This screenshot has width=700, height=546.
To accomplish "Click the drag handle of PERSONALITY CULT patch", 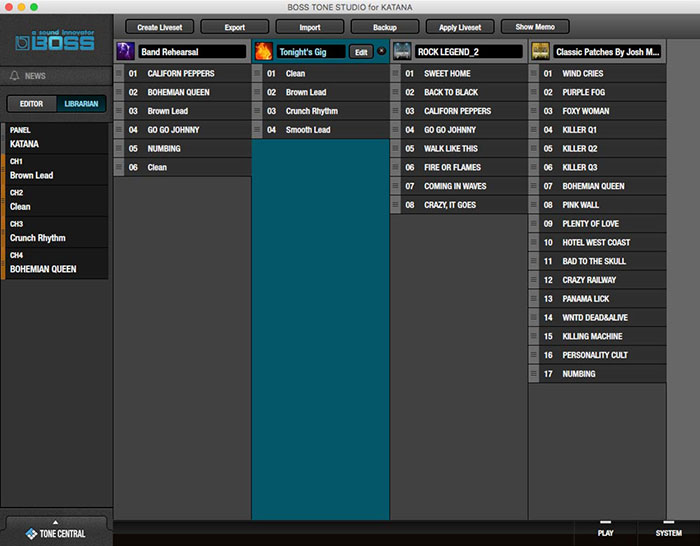I will [534, 354].
